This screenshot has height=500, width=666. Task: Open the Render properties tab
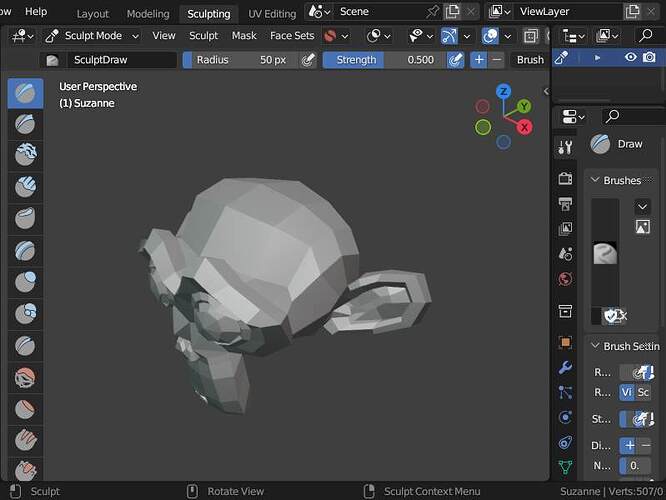pyautogui.click(x=565, y=178)
